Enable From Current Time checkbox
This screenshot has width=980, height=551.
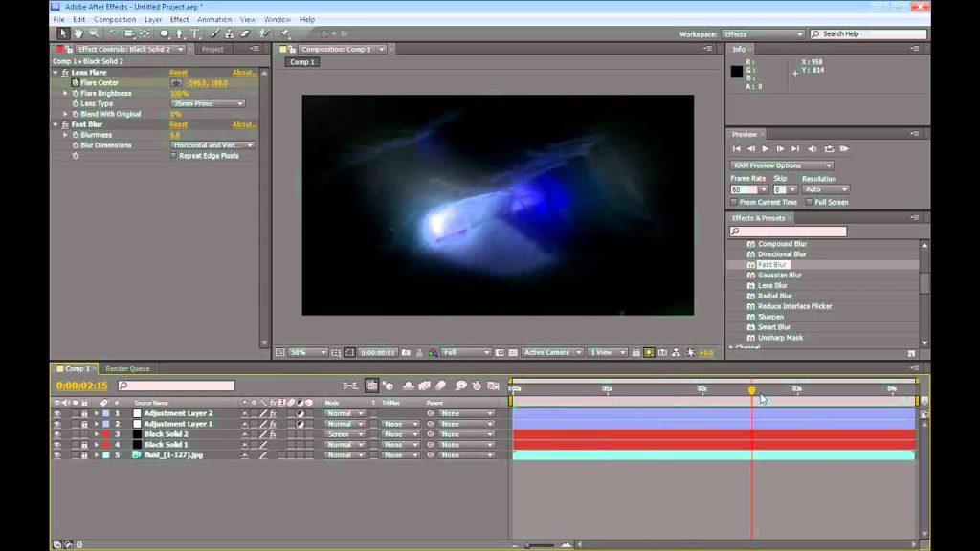point(734,203)
